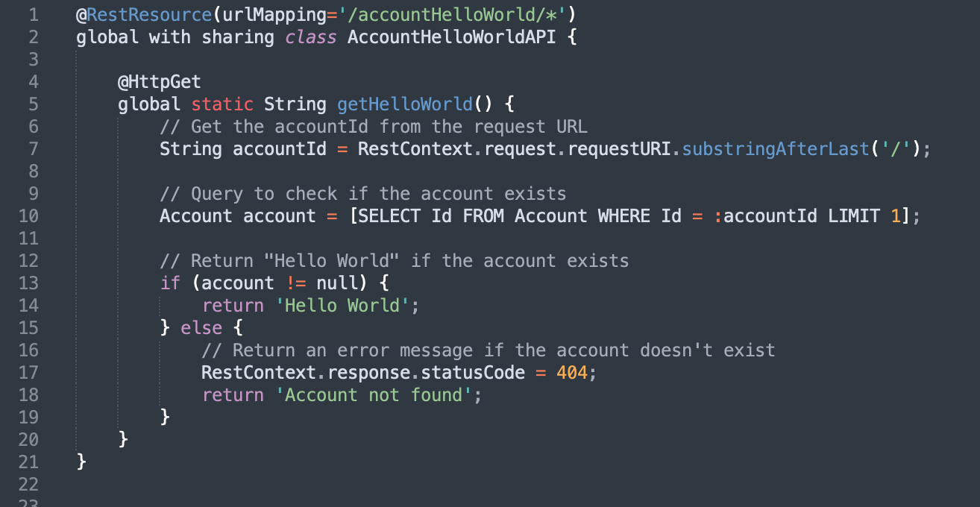Click the AccountHelloWorldAPI class name

[x=451, y=37]
